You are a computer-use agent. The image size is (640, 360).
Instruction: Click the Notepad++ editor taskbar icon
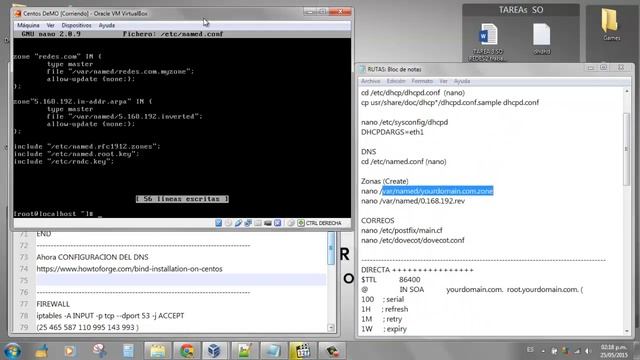pyautogui.click(x=244, y=351)
